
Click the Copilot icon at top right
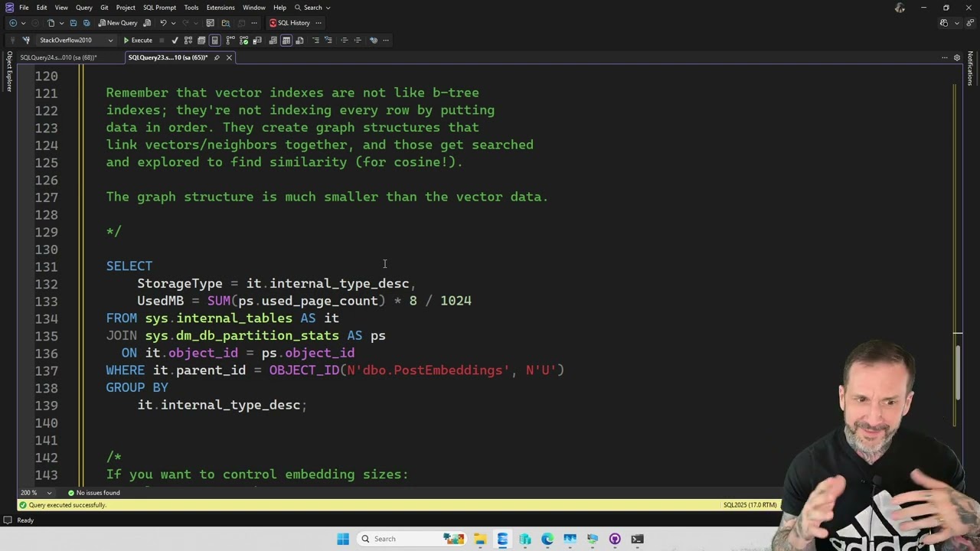coord(944,23)
